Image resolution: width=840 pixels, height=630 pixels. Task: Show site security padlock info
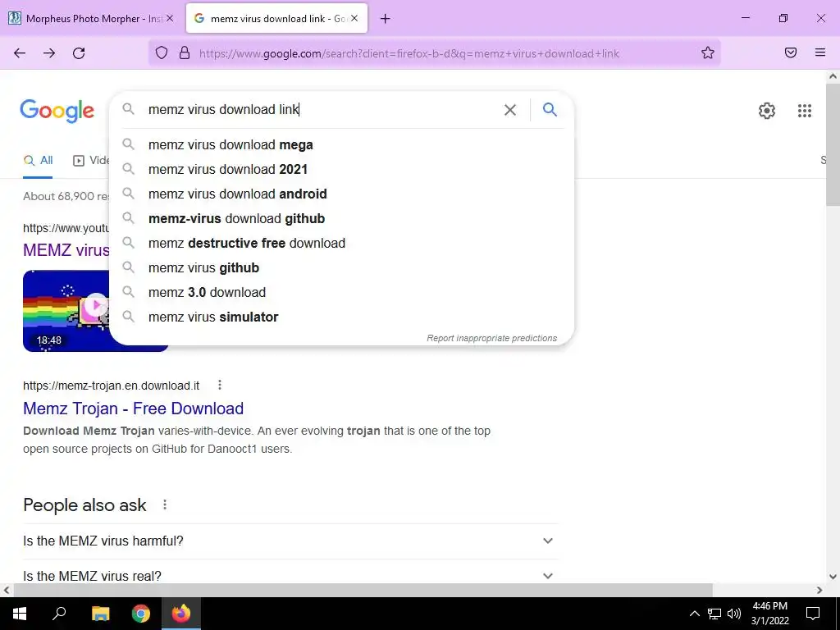point(185,52)
